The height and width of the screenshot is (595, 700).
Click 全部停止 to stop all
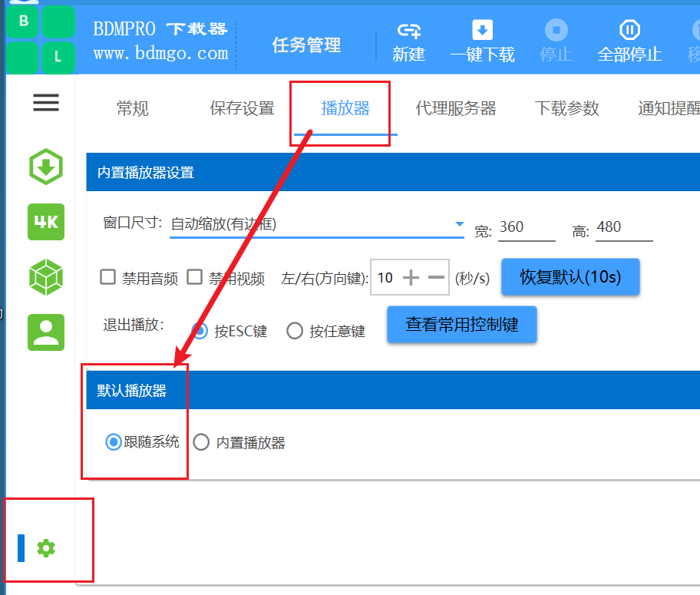[x=629, y=42]
